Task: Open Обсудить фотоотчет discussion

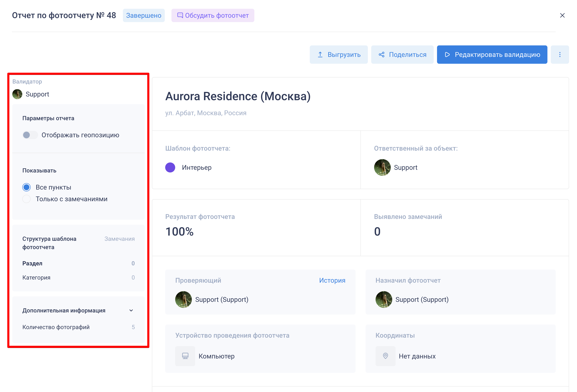Action: 213,15
